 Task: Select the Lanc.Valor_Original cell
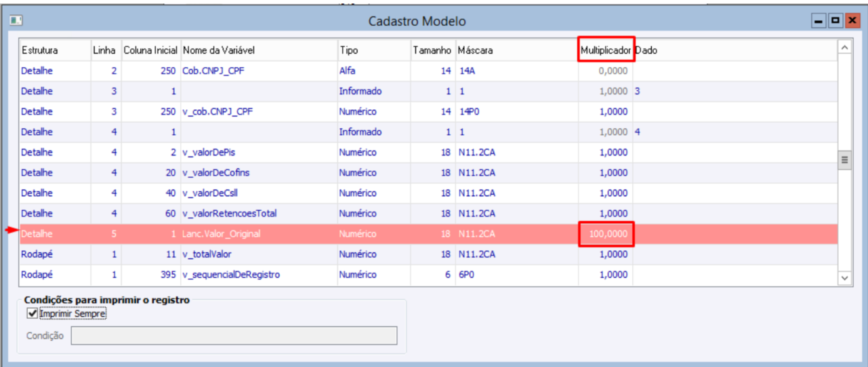click(259, 233)
